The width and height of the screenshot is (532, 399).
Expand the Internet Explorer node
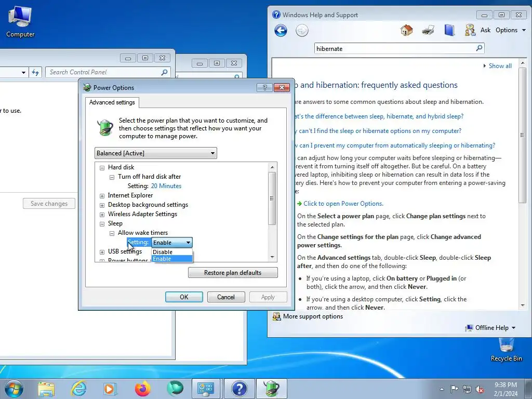tap(102, 196)
